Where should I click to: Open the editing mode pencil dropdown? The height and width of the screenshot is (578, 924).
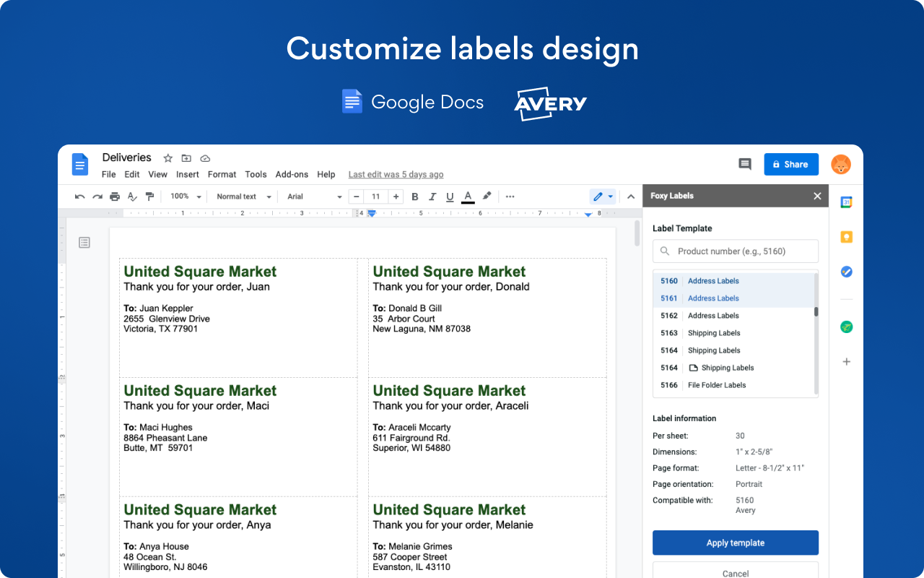(x=603, y=197)
